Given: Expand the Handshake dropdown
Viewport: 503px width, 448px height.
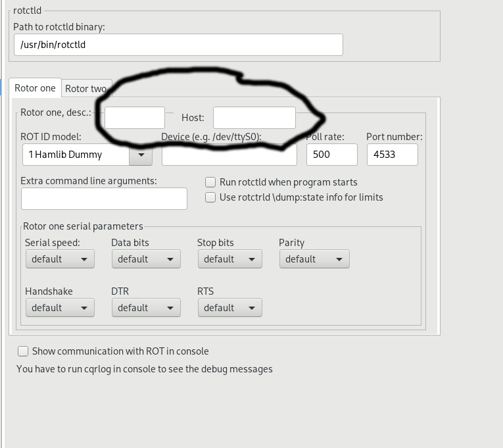Looking at the screenshot, I should click(x=60, y=308).
